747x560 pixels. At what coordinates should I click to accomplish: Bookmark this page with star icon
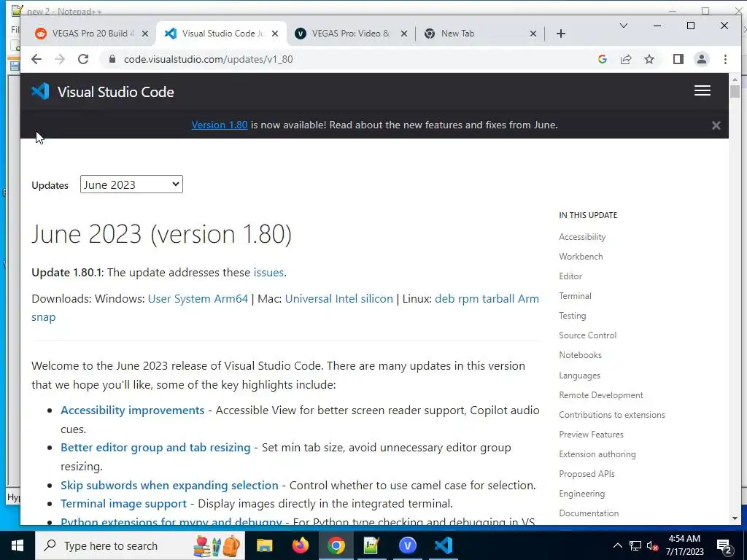pyautogui.click(x=649, y=59)
